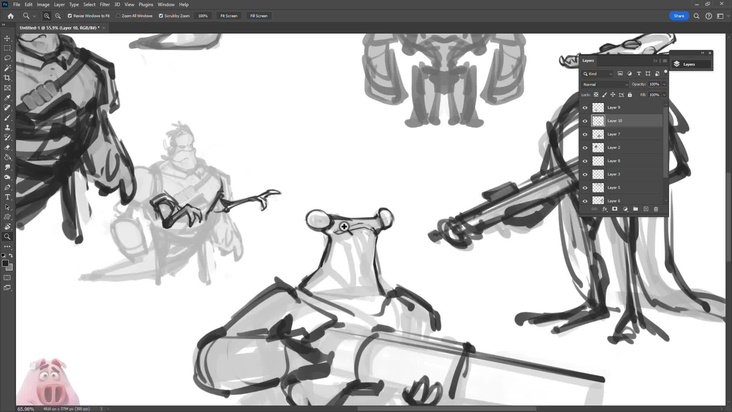Image resolution: width=732 pixels, height=412 pixels.
Task: Go to the Home screen
Action: pos(10,16)
